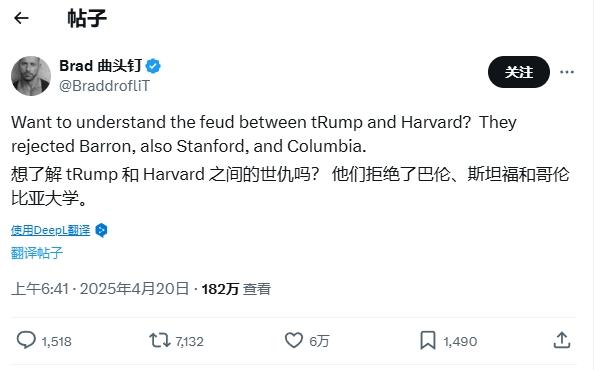The height and width of the screenshot is (370, 596).
Task: Click the 7,132 reposts count
Action: pyautogui.click(x=190, y=341)
